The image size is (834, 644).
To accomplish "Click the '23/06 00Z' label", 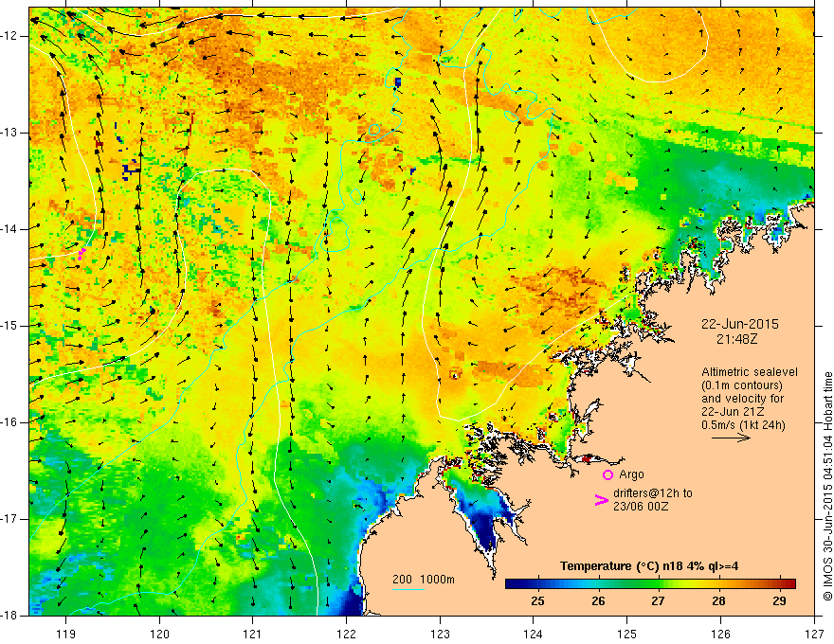I will (641, 507).
